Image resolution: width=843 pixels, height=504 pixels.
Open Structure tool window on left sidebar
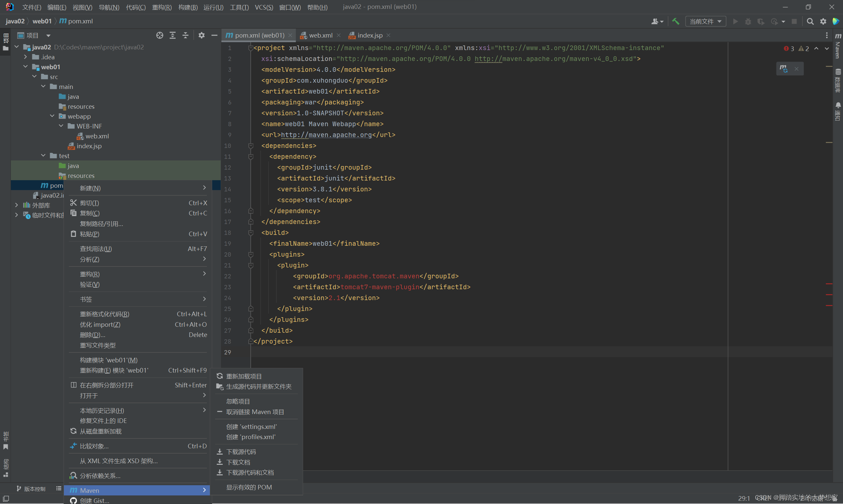click(x=6, y=468)
